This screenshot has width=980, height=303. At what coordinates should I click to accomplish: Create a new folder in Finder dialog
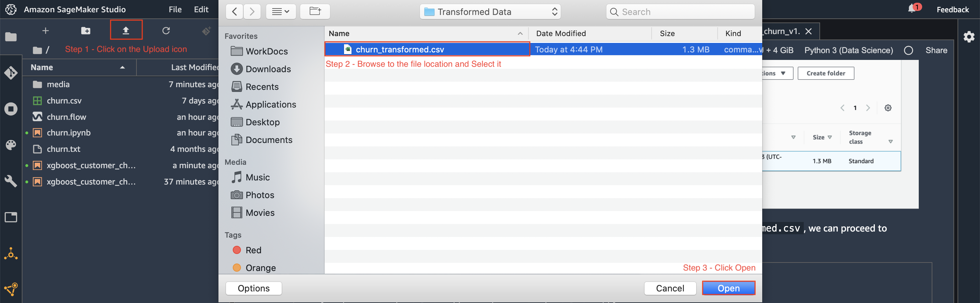[x=315, y=12]
